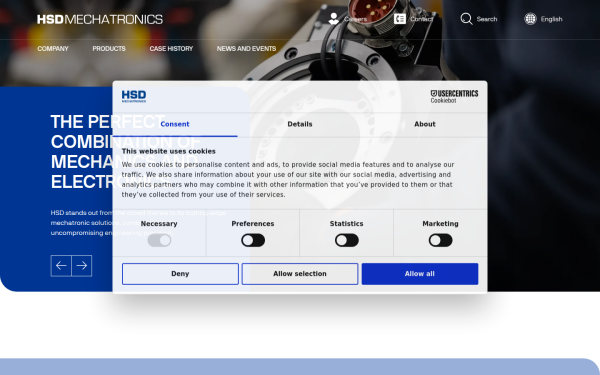Enable the Marketing cookies switch
The height and width of the screenshot is (375, 600).
(x=440, y=240)
